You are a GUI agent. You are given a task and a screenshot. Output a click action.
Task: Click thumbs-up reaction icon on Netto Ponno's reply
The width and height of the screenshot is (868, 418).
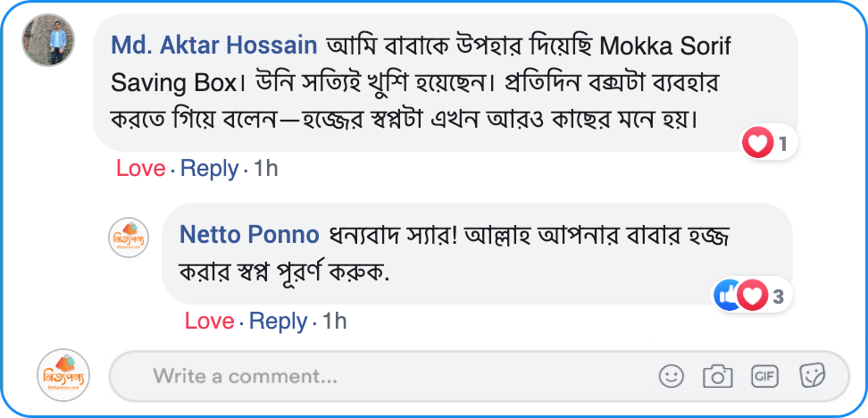pyautogui.click(x=727, y=296)
